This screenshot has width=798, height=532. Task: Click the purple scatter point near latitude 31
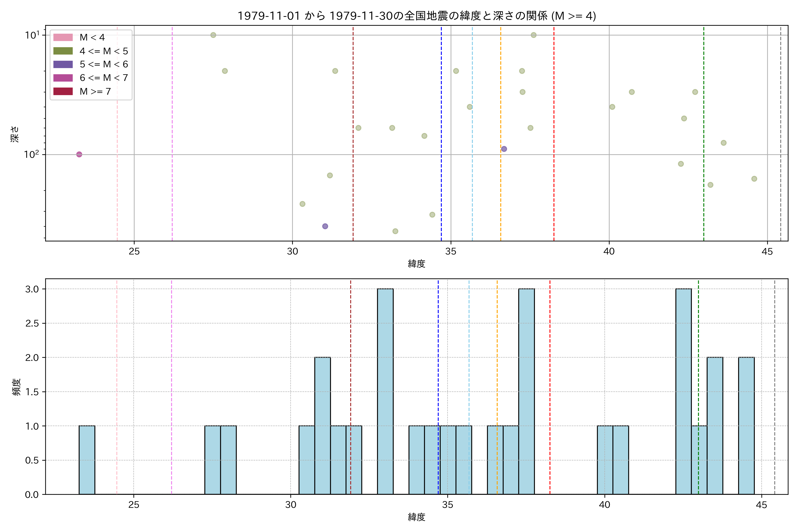point(325,226)
